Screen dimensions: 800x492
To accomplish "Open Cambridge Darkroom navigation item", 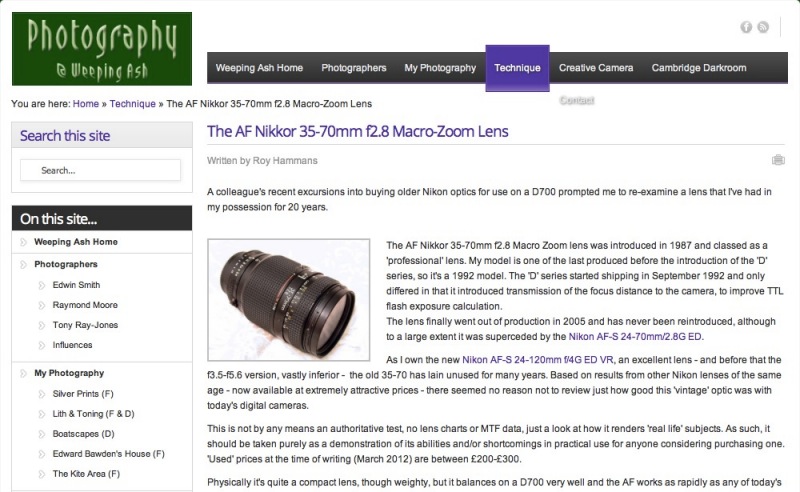I will click(x=698, y=67).
